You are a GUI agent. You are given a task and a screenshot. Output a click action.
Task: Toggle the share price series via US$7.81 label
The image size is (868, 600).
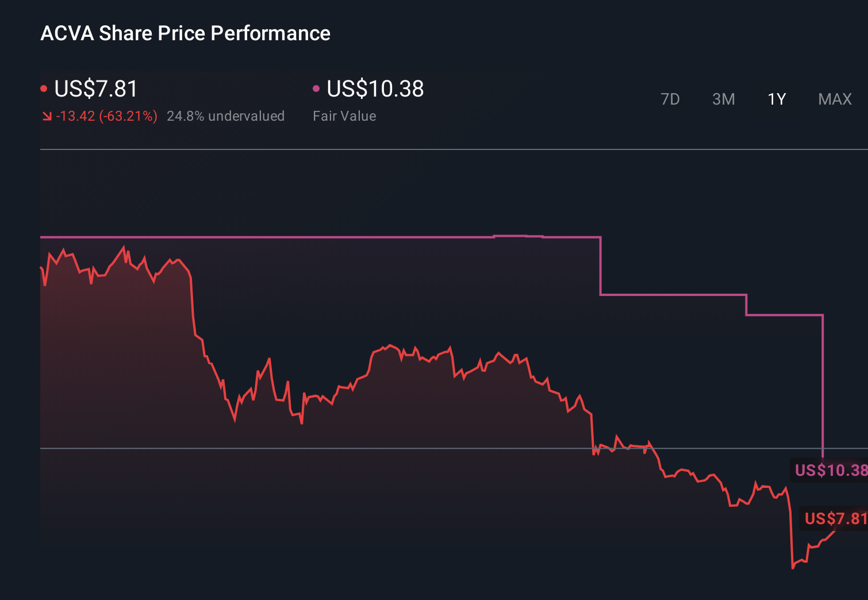(96, 89)
